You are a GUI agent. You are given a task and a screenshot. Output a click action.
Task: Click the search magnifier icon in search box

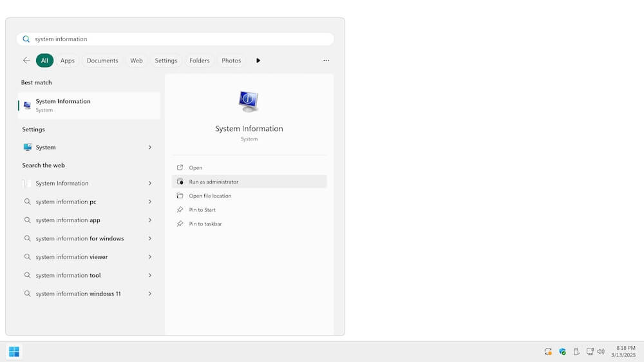click(x=26, y=39)
